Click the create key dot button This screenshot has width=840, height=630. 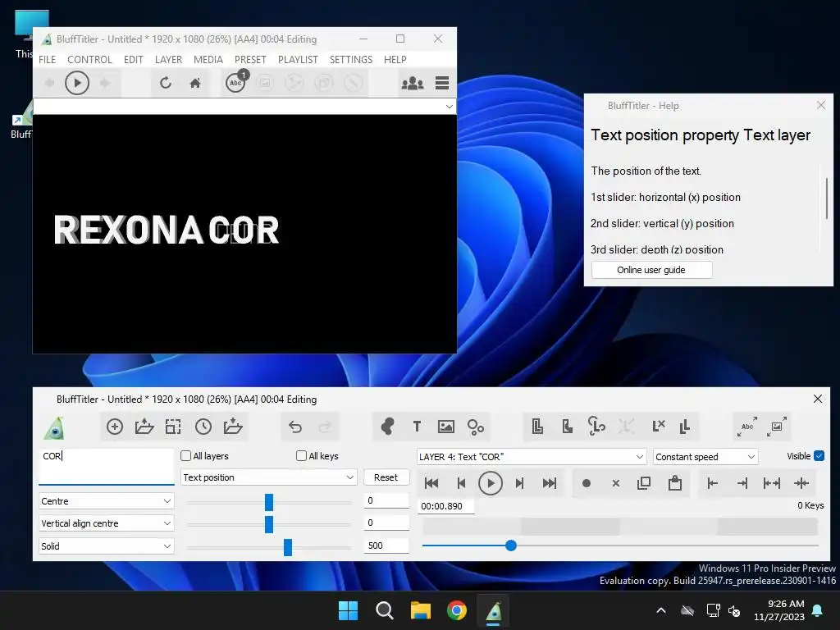coord(586,483)
